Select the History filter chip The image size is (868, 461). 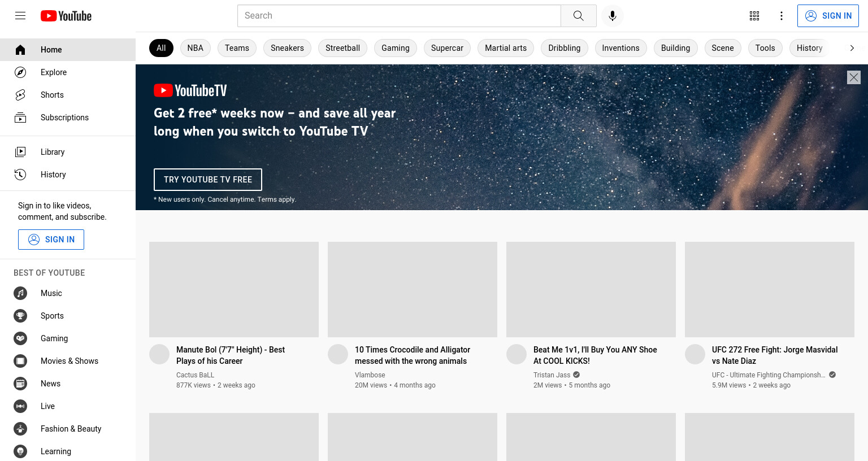(809, 48)
